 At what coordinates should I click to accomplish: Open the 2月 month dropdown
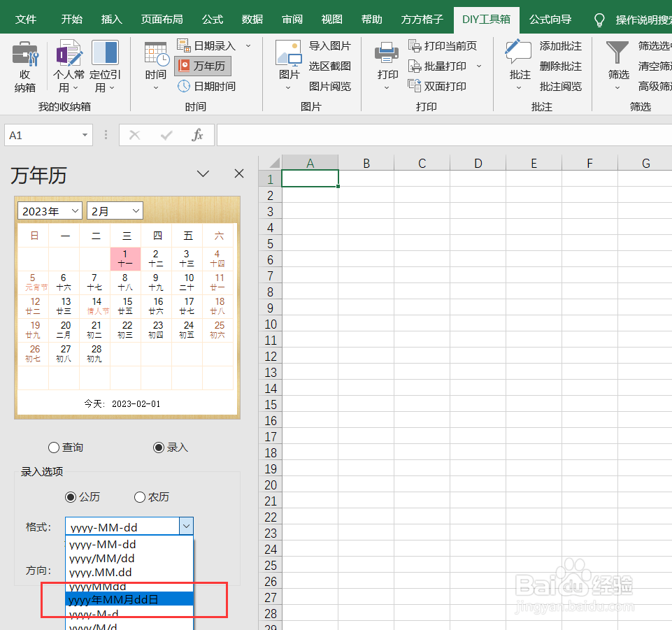click(115, 211)
